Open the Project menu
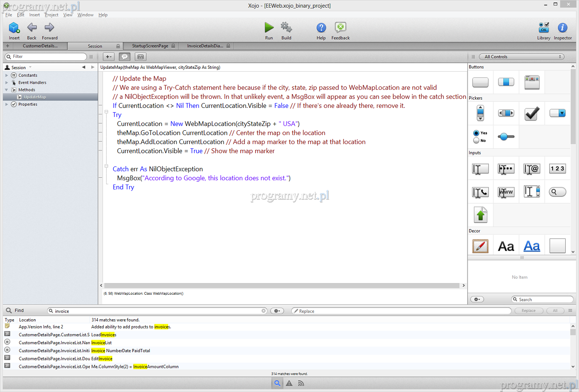Screen dimensions: 579x392 pyautogui.click(x=52, y=15)
